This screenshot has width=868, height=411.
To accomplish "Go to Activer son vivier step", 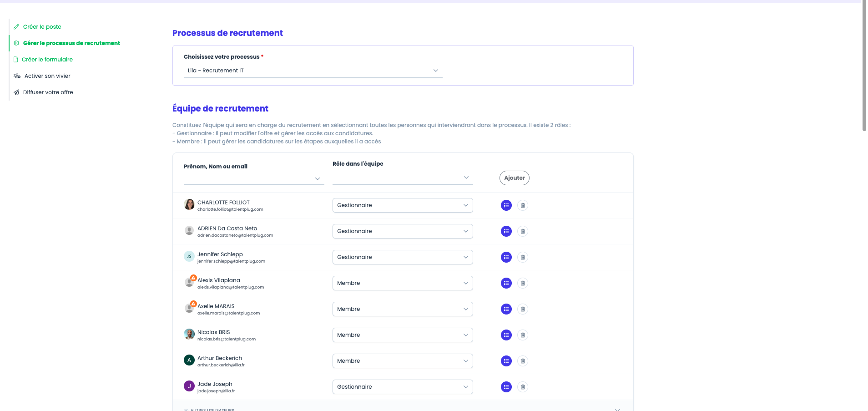I will pos(42,76).
